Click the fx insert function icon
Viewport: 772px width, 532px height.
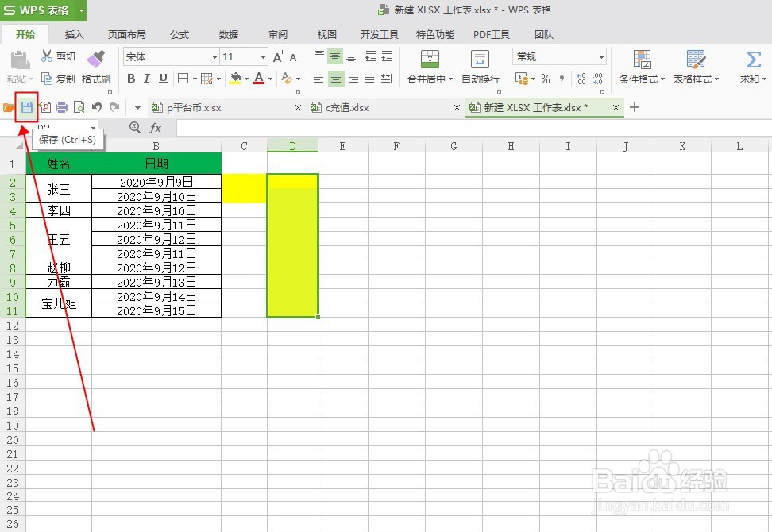[x=155, y=128]
